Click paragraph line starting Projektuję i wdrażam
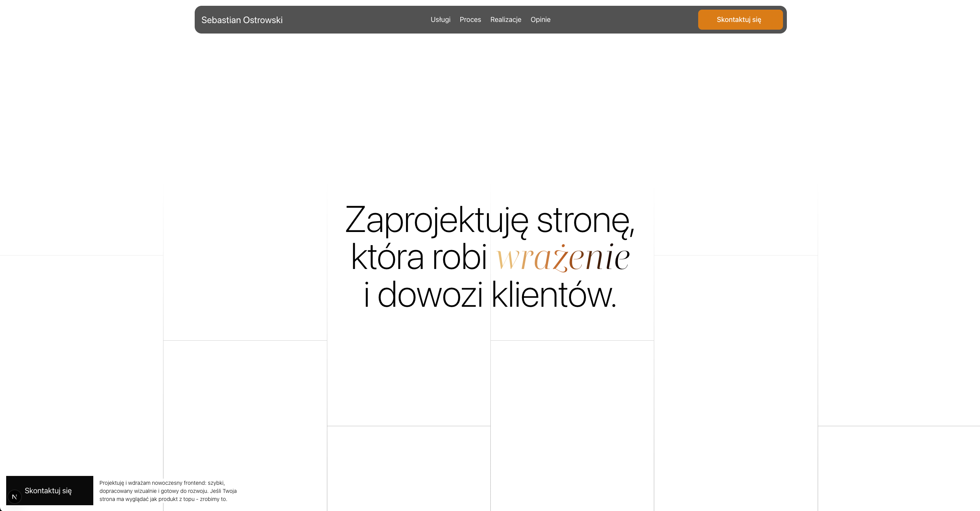Image resolution: width=980 pixels, height=511 pixels. [x=162, y=483]
